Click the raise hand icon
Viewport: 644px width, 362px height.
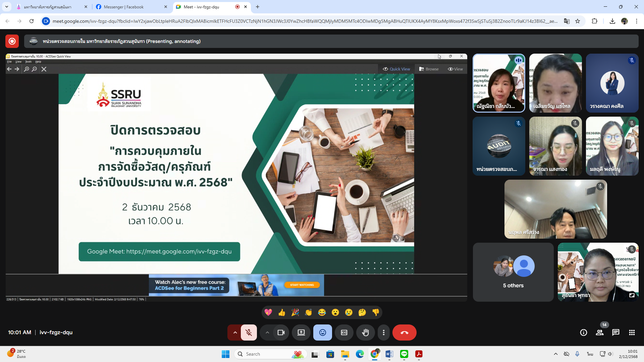point(365,333)
